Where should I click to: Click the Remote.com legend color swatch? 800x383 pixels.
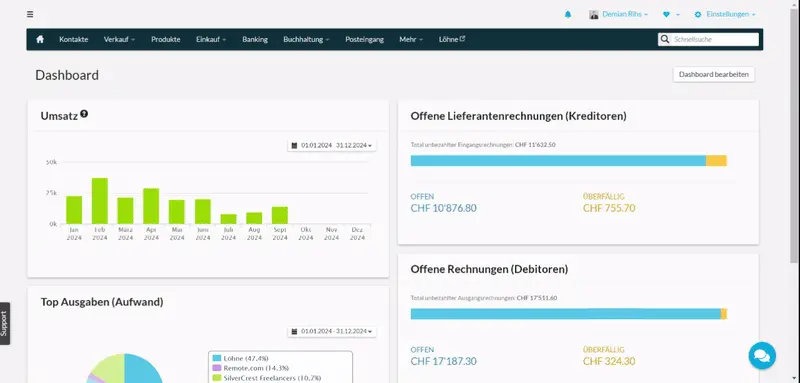(217, 368)
